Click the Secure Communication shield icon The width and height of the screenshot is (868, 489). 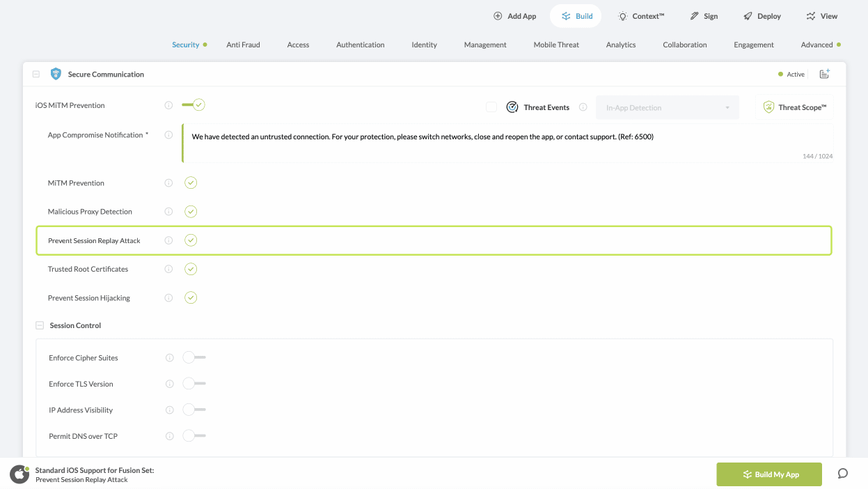click(56, 74)
